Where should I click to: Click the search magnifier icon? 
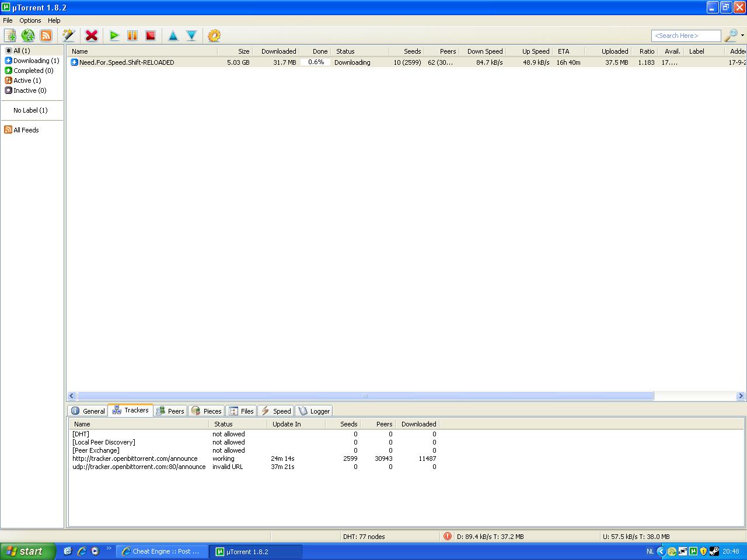point(730,36)
